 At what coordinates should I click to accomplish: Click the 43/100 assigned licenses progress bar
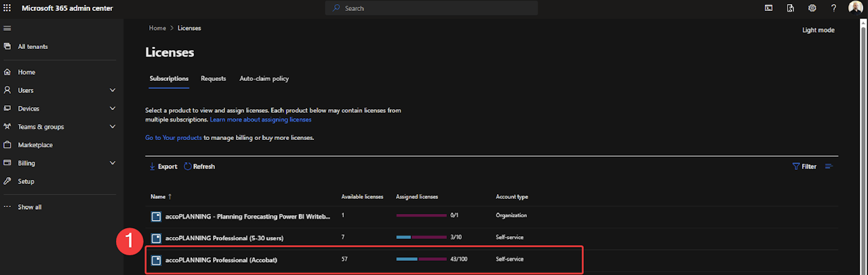pos(421,259)
